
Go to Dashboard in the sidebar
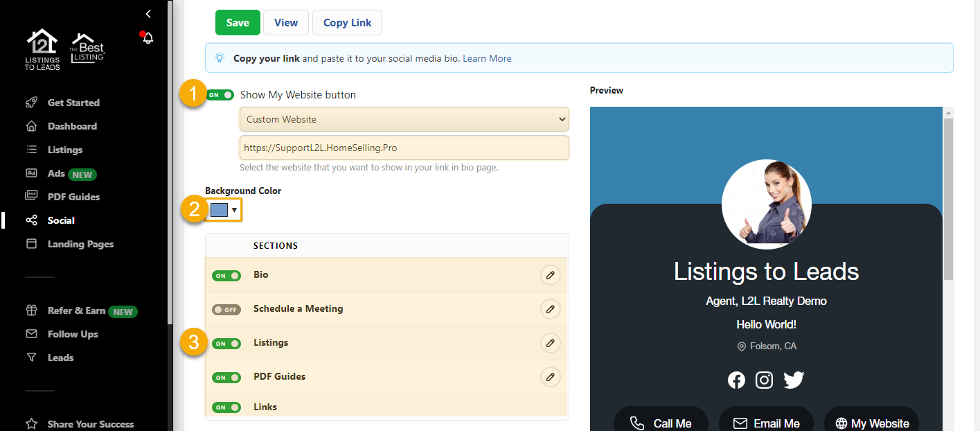pos(72,126)
